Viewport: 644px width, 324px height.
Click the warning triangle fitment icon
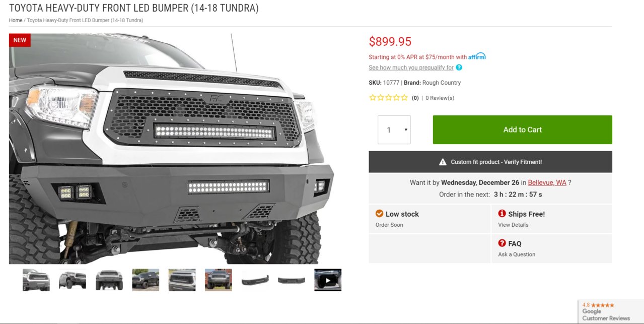coord(443,162)
